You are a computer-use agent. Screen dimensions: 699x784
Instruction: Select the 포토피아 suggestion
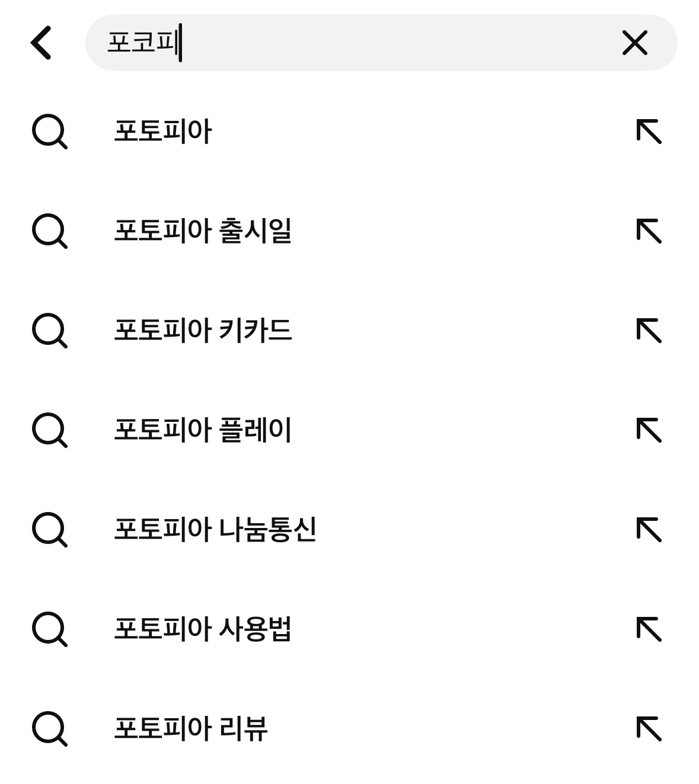click(x=162, y=131)
